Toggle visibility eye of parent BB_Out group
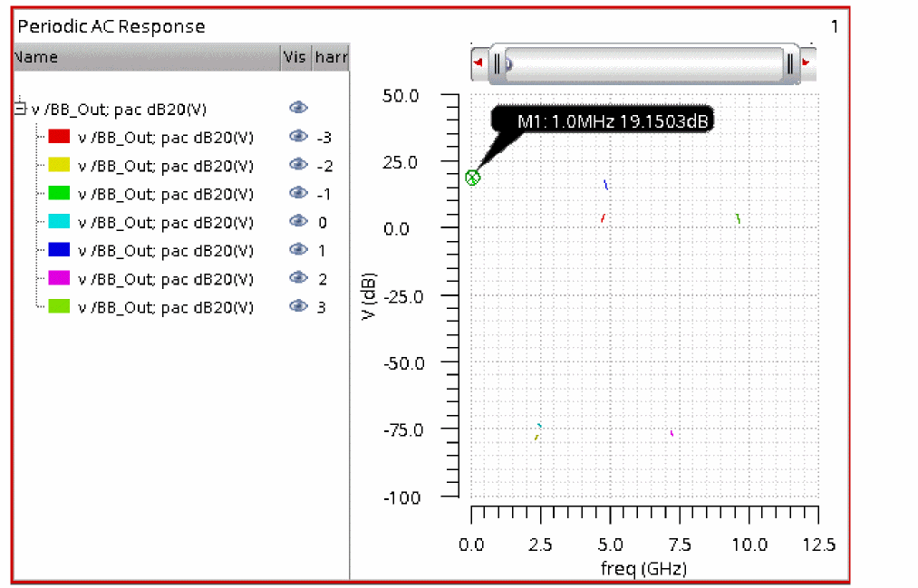This screenshot has height=588, width=918. 297,109
